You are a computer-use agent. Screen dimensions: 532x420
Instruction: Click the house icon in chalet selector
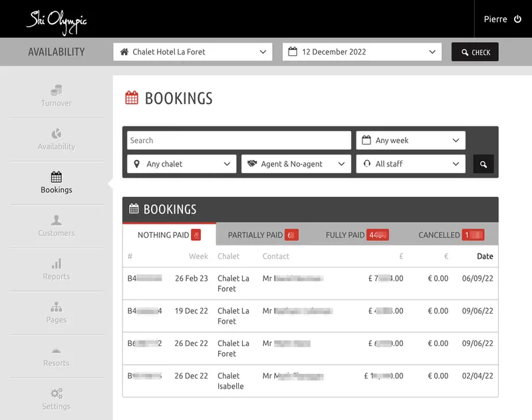coord(124,52)
